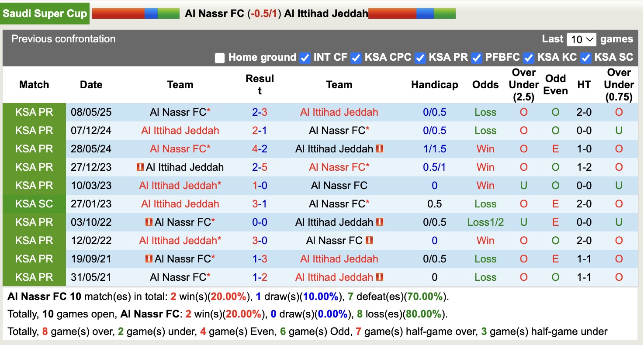Viewport: 644px width, 345px height.
Task: Click the green Loss odds text for 07/12/24
Action: coord(485,130)
